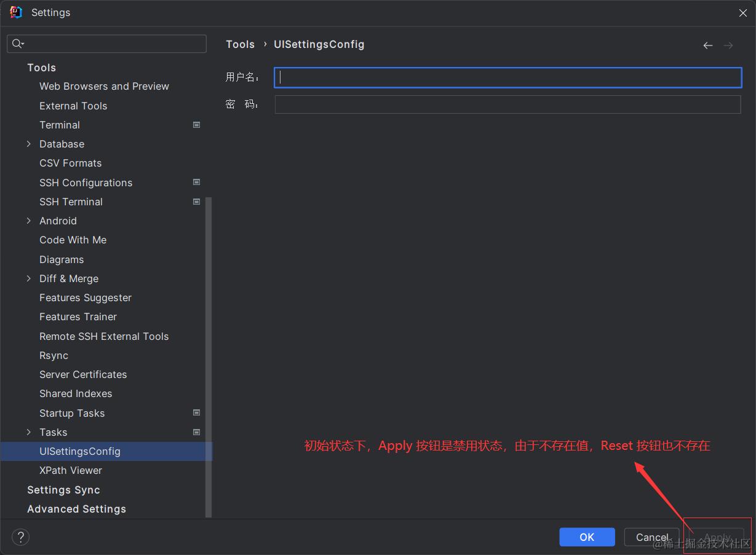Screen dimensions: 756x555
Task: Select the Tools category
Action: point(41,68)
